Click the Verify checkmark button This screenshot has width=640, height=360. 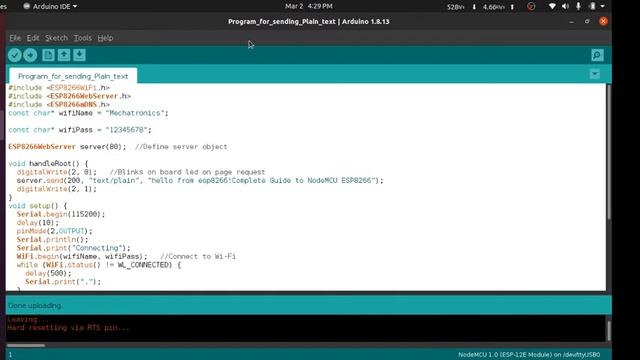(x=15, y=55)
